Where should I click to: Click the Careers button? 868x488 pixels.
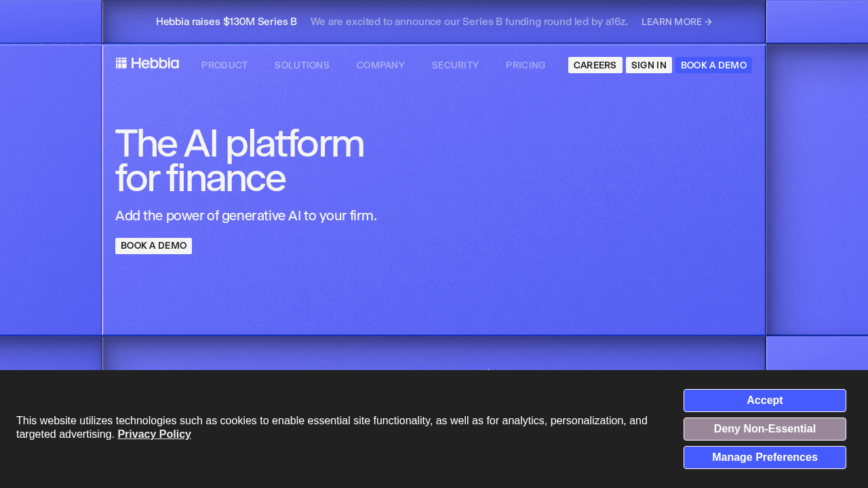[595, 65]
